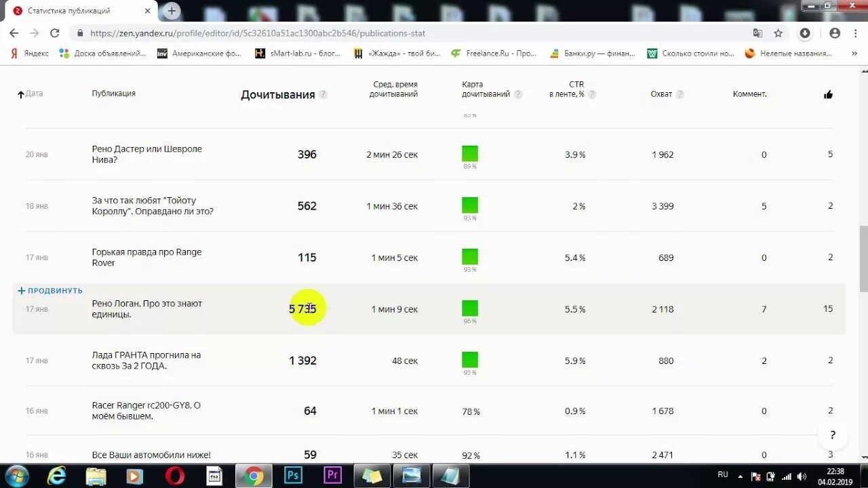This screenshot has height=488, width=868.
Task: Open article Все Ваши автомобили ниже!
Action: click(x=151, y=455)
